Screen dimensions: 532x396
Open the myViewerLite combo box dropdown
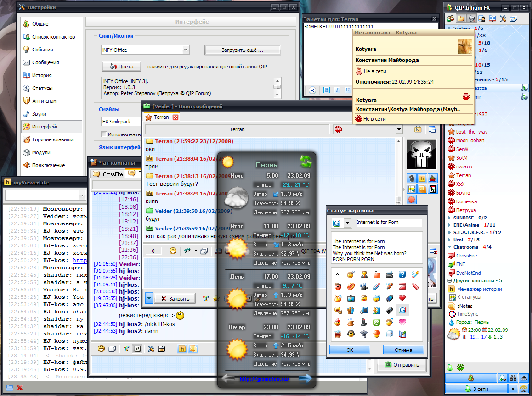coord(82,195)
